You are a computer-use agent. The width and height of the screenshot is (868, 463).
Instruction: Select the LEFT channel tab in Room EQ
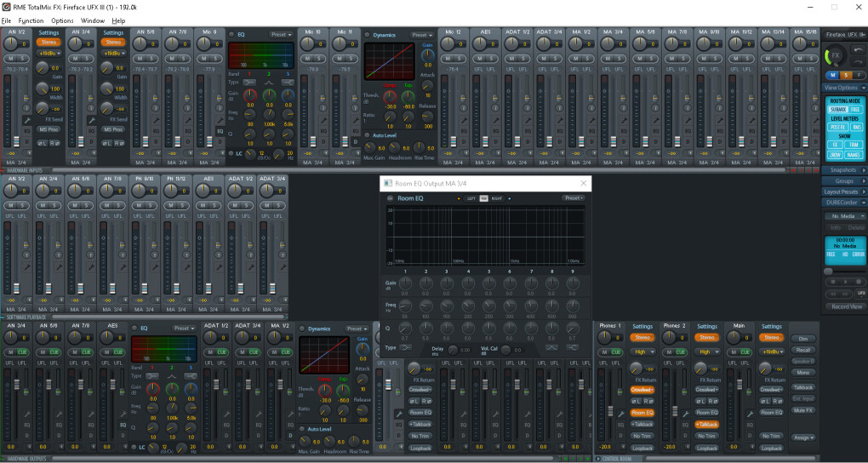tap(471, 198)
